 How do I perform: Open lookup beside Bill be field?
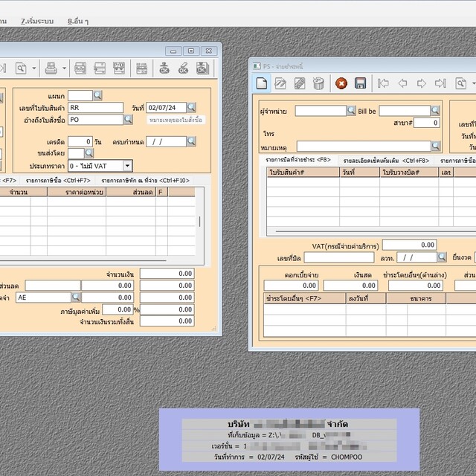[x=436, y=111]
